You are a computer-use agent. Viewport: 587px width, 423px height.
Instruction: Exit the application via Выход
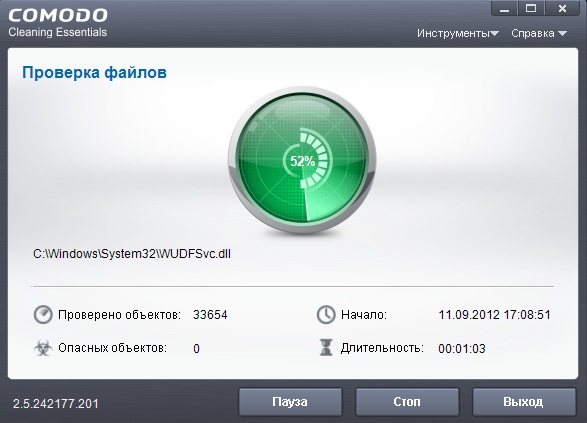[524, 402]
